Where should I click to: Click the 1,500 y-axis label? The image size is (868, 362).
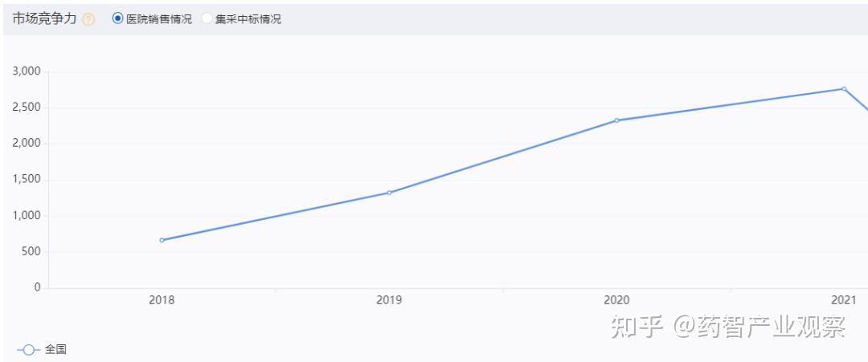pos(27,180)
